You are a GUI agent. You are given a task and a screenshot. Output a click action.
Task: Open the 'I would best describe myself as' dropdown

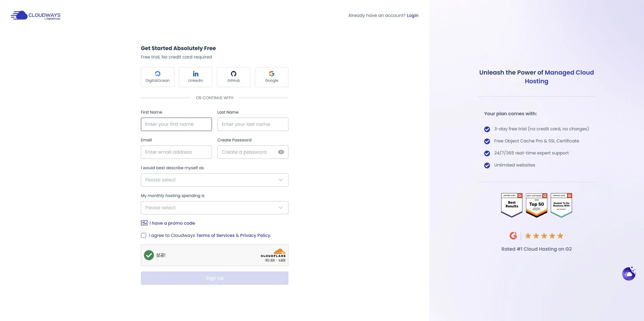(x=215, y=180)
